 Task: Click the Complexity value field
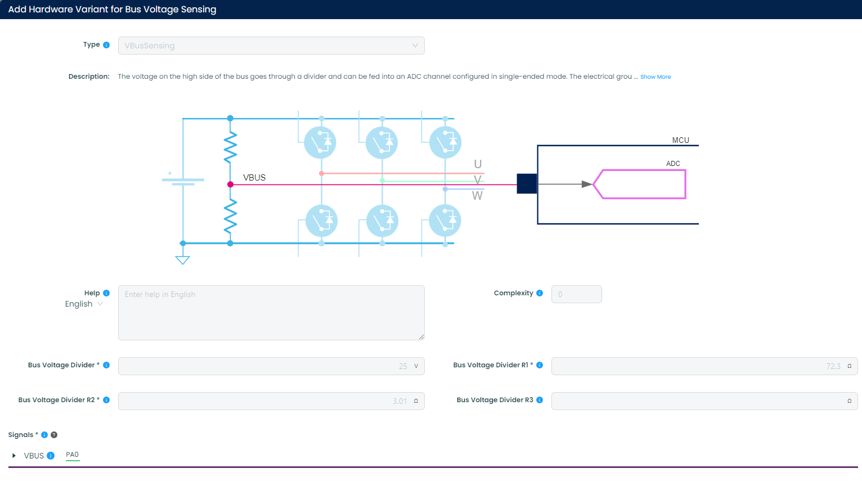[576, 294]
